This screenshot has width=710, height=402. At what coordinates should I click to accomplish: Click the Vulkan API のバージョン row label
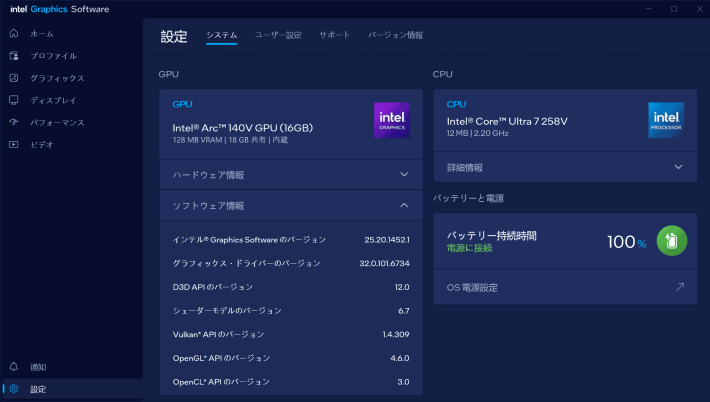coord(218,335)
